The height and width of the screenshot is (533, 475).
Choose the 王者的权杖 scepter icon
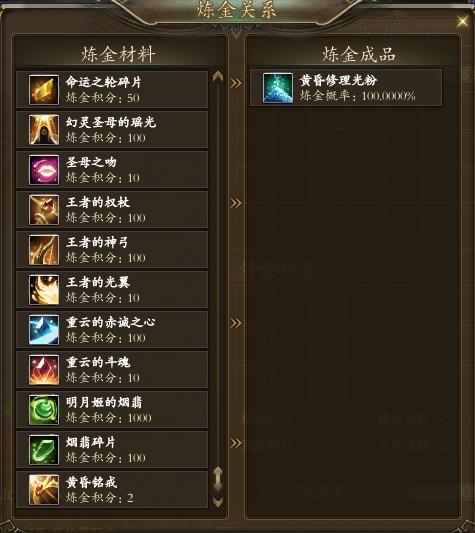(44, 210)
